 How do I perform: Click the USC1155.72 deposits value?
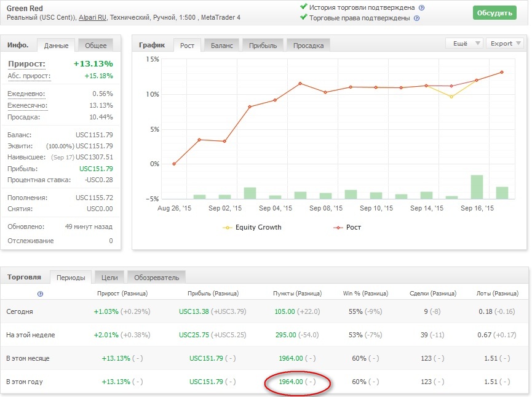click(94, 198)
